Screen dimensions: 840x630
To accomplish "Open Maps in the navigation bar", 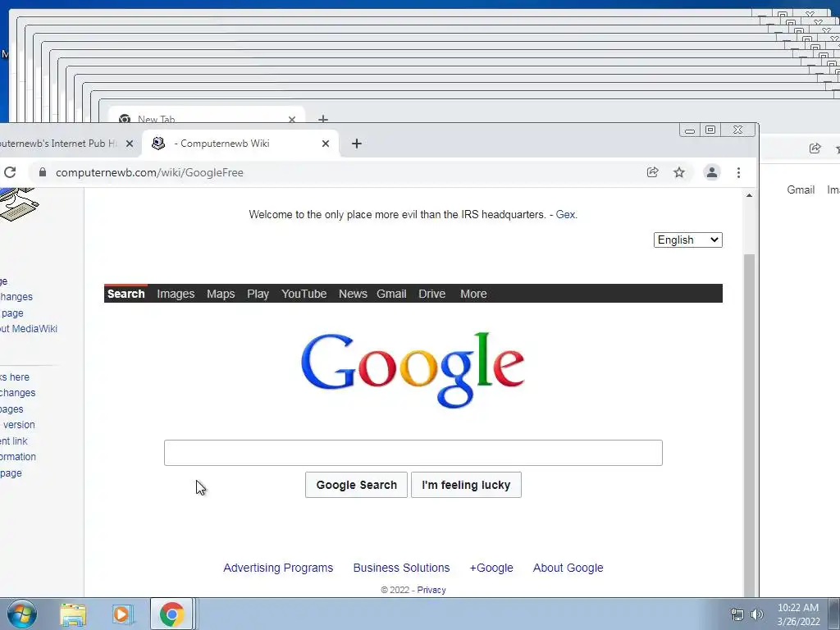I will coord(221,294).
